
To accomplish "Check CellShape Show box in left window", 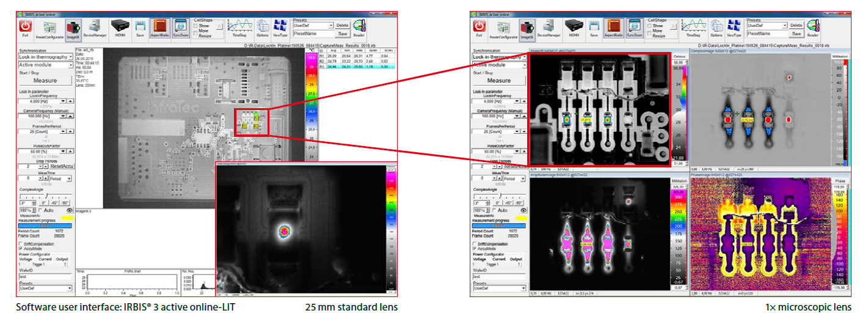I will click(x=195, y=26).
